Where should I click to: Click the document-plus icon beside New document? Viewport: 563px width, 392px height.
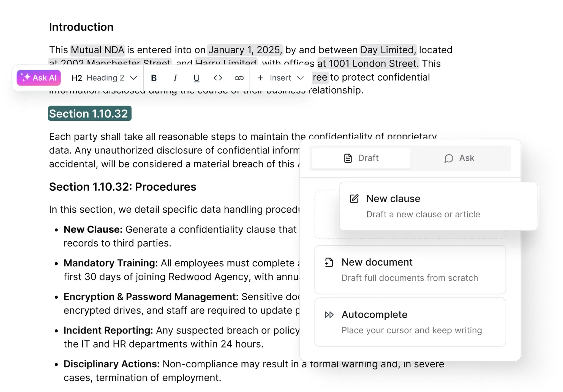329,262
